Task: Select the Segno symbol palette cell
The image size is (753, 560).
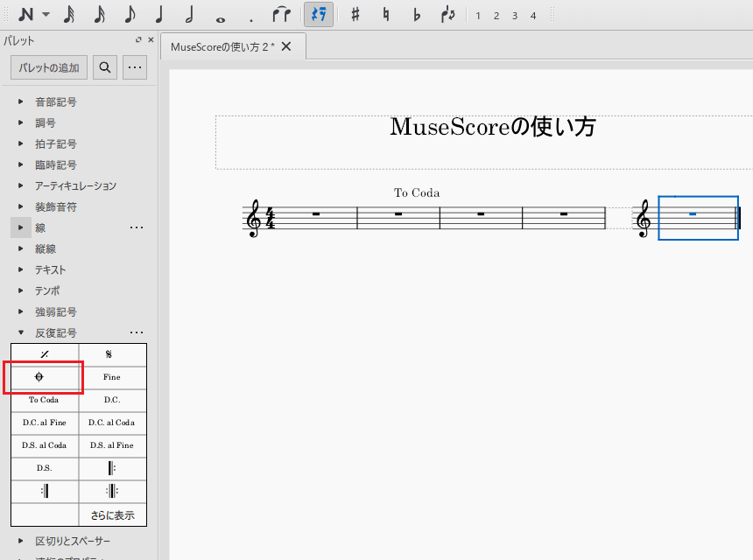Action: point(112,354)
